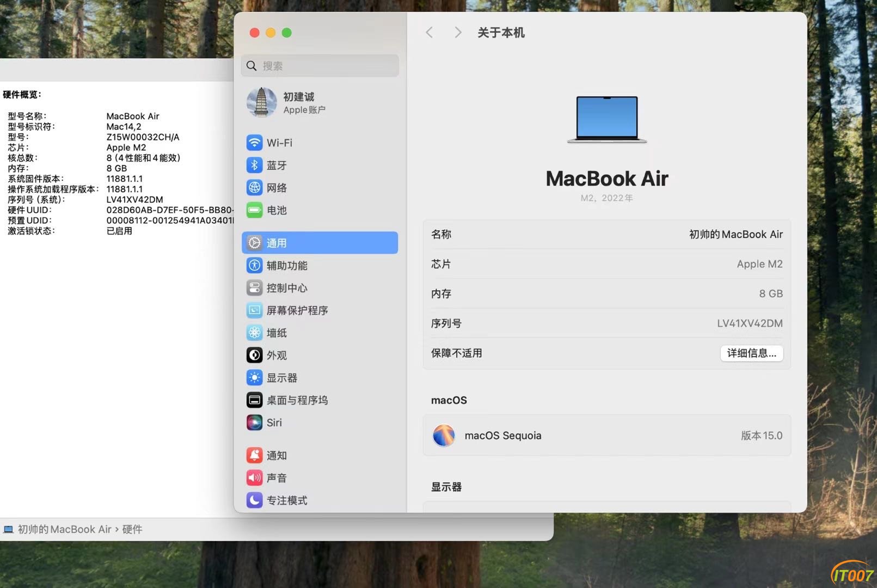Open Control Center (控制中心) icon
The image size is (877, 588).
(254, 288)
